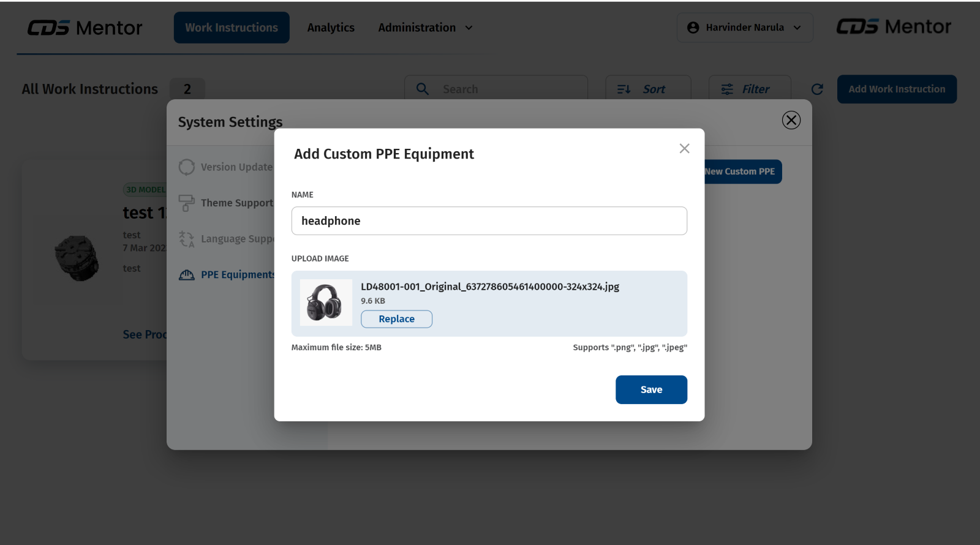Open the Harvinder Narula user dropdown

point(745,28)
